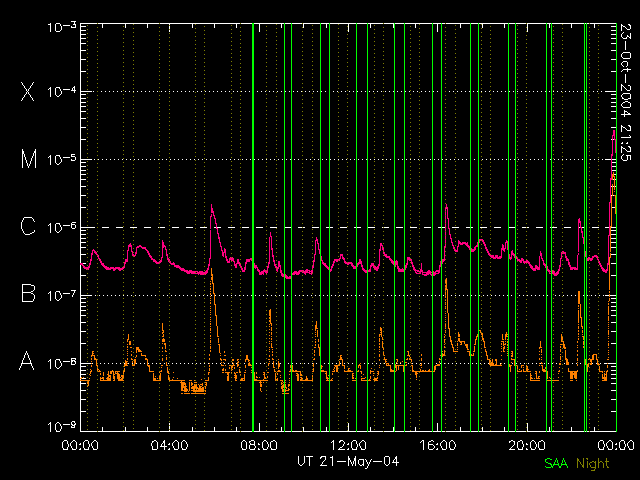The height and width of the screenshot is (480, 640).
Task: Click the B flare class label
Action: 28,293
